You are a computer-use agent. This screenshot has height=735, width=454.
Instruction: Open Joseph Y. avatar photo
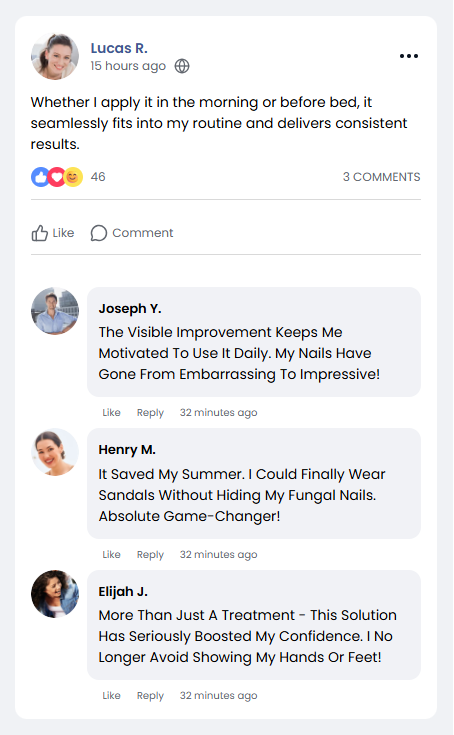tap(55, 311)
